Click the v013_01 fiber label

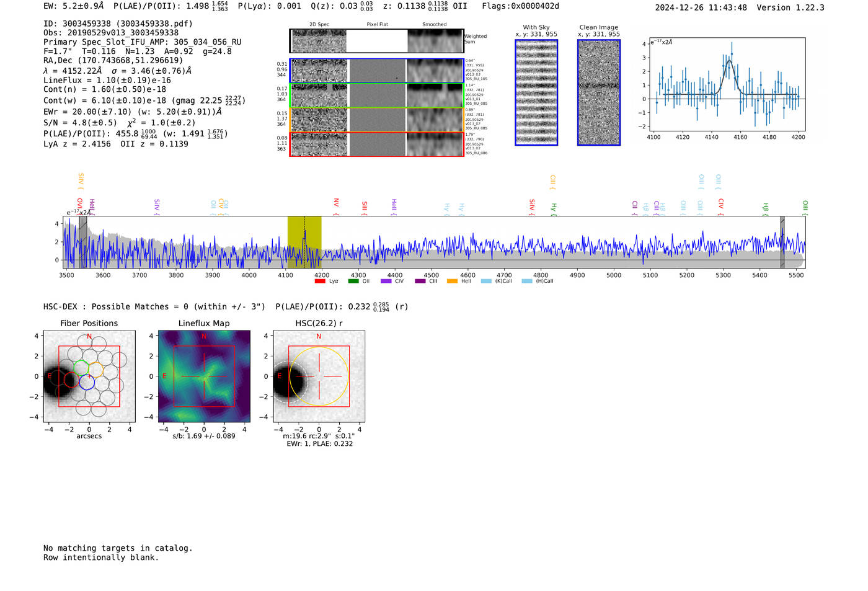coord(473,99)
